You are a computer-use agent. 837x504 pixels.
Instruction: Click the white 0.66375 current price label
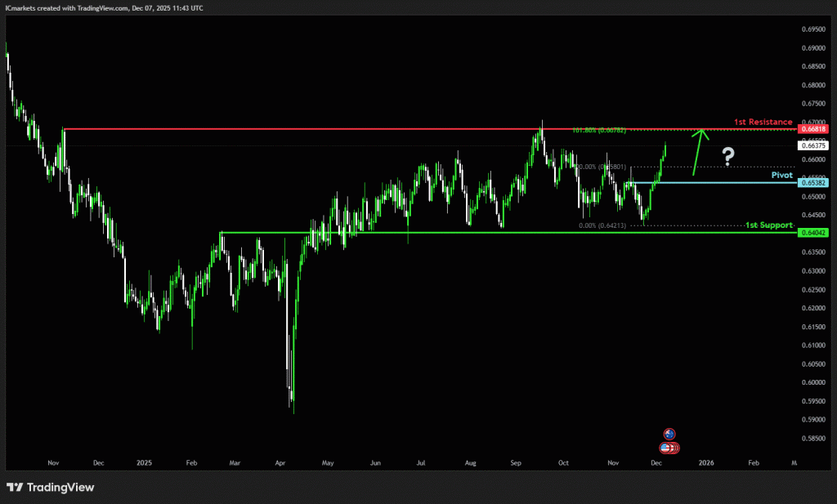(814, 145)
